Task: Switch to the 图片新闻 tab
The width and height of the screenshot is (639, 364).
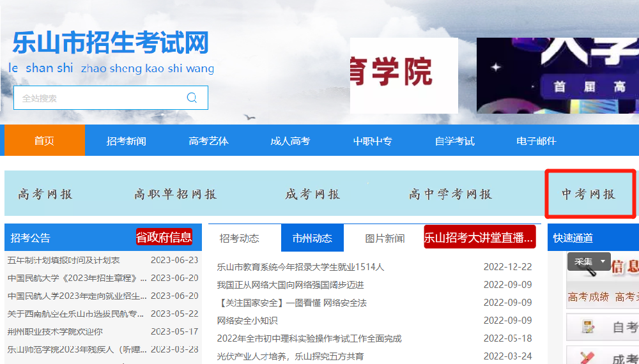Action: point(385,238)
